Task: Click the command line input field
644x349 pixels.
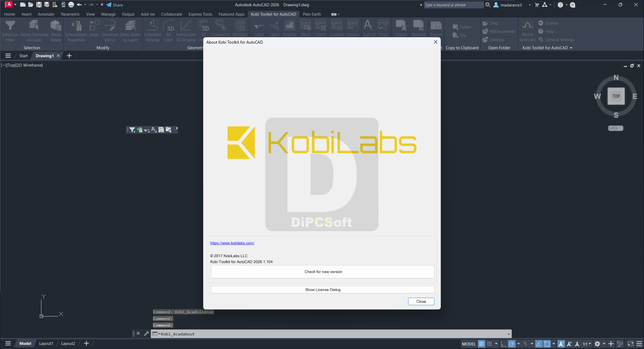Action: click(x=330, y=334)
